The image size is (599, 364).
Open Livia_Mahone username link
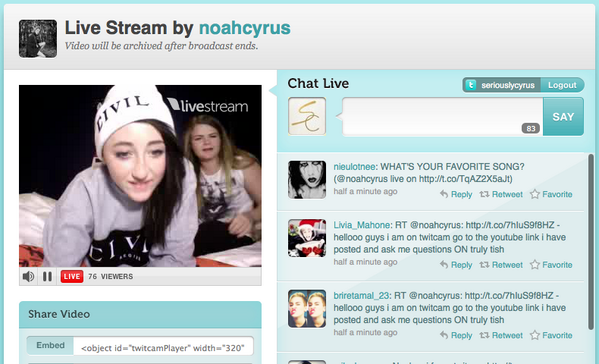coord(361,225)
